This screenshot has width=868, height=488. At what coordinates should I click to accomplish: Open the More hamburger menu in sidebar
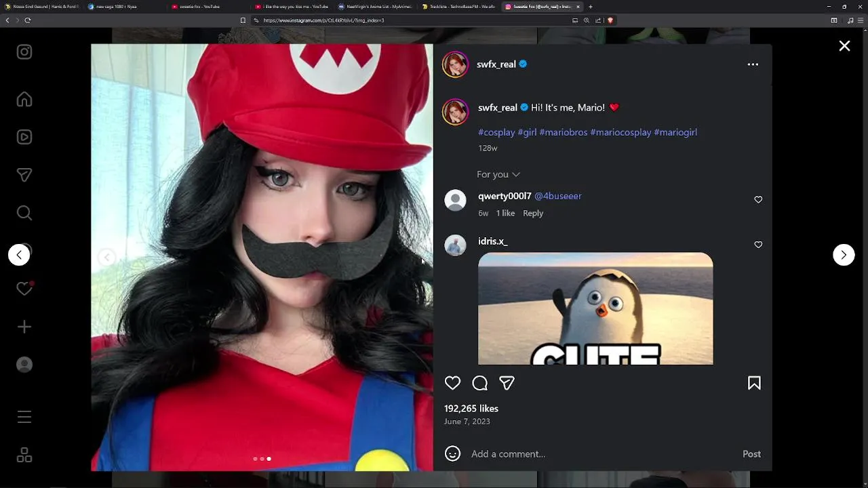coord(24,417)
